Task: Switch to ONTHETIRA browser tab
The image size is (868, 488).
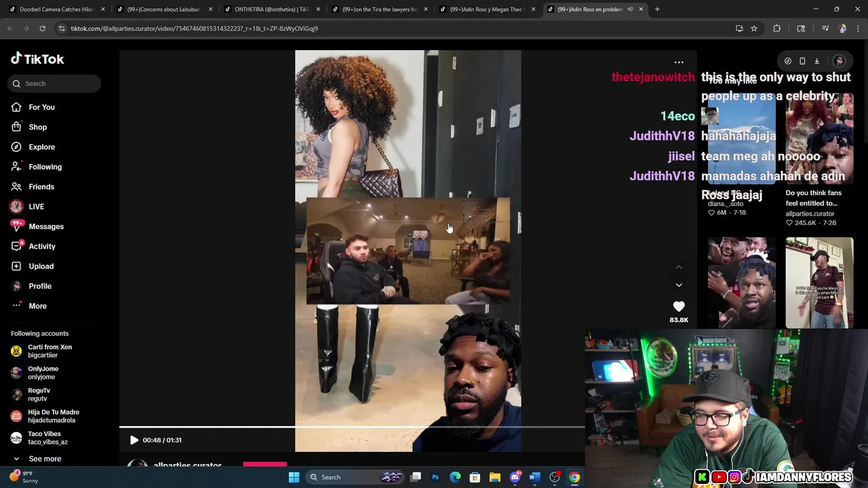Action: coord(270,9)
